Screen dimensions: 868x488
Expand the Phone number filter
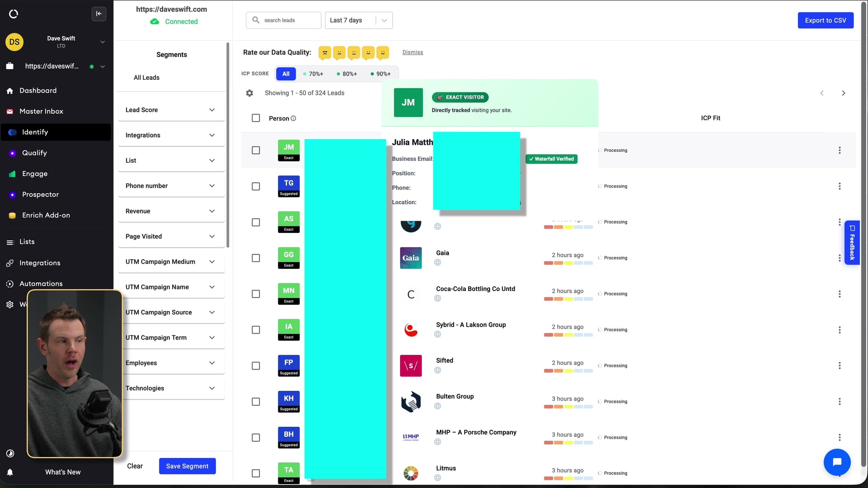point(171,186)
